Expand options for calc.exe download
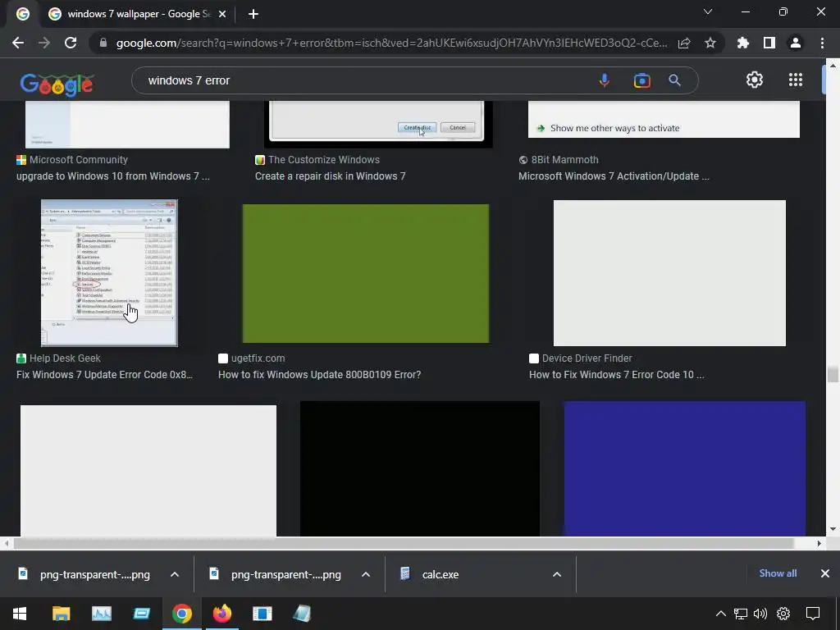 (557, 574)
